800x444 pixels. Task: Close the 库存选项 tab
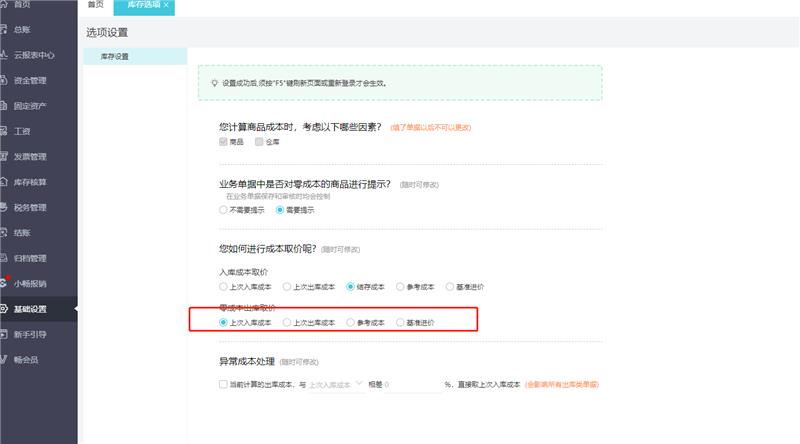tap(166, 6)
